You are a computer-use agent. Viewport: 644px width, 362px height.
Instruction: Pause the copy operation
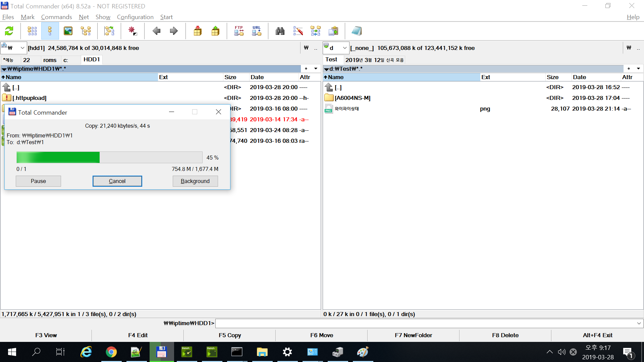38,181
